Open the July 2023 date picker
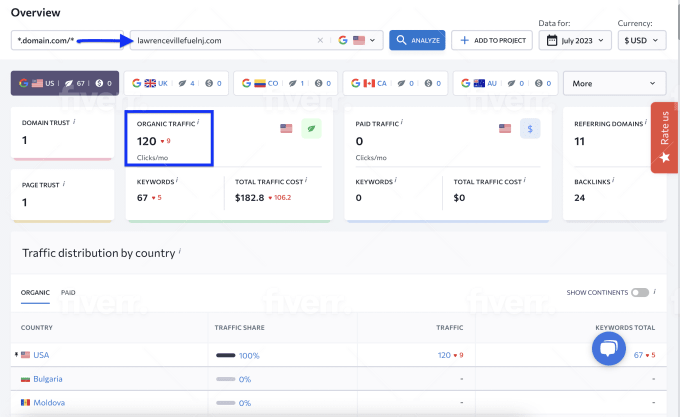This screenshot has width=680, height=417. tap(575, 40)
